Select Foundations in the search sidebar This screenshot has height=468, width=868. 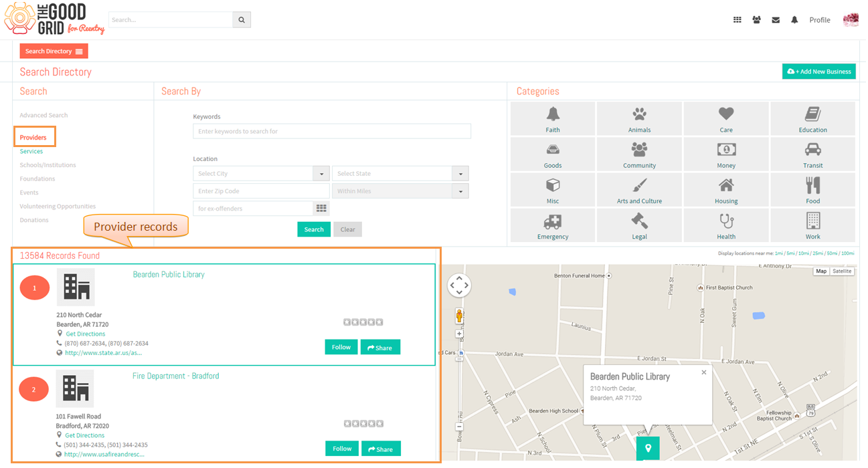[x=37, y=179]
